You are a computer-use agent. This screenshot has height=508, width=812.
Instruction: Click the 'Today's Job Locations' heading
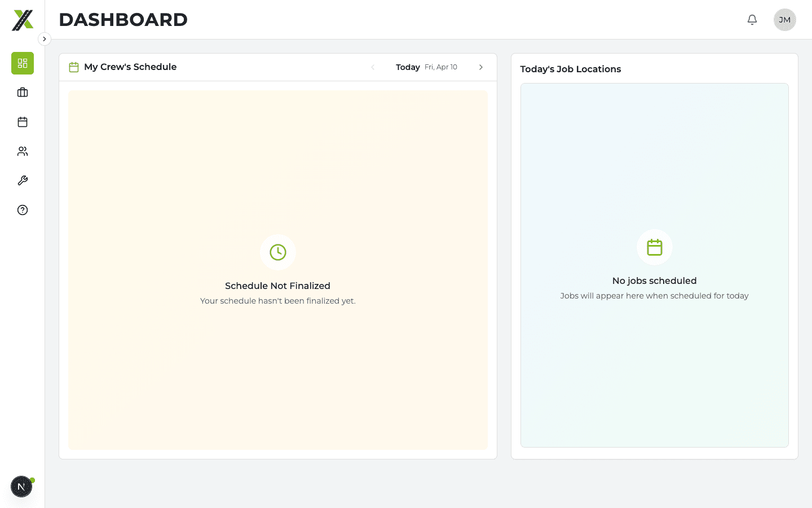pyautogui.click(x=571, y=69)
